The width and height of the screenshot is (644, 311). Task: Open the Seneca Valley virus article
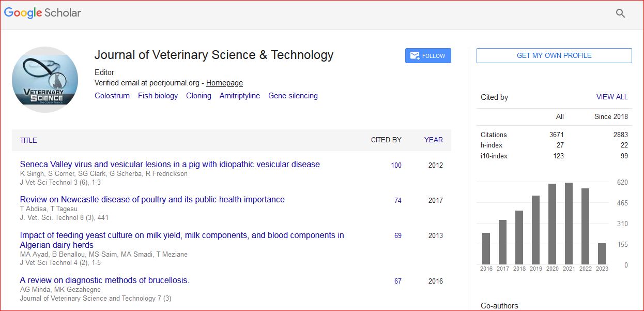click(x=170, y=164)
